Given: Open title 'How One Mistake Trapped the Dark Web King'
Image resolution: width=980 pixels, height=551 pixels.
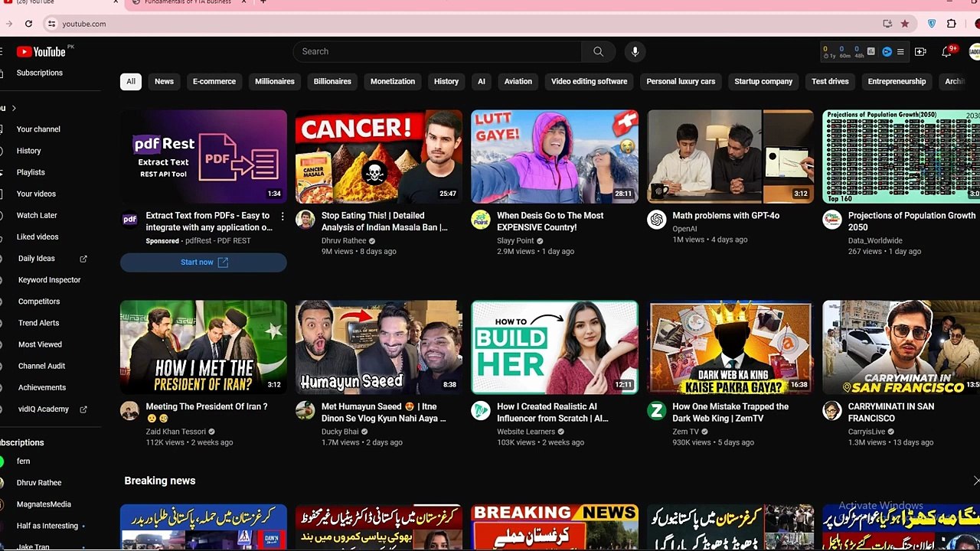Looking at the screenshot, I should [730, 412].
